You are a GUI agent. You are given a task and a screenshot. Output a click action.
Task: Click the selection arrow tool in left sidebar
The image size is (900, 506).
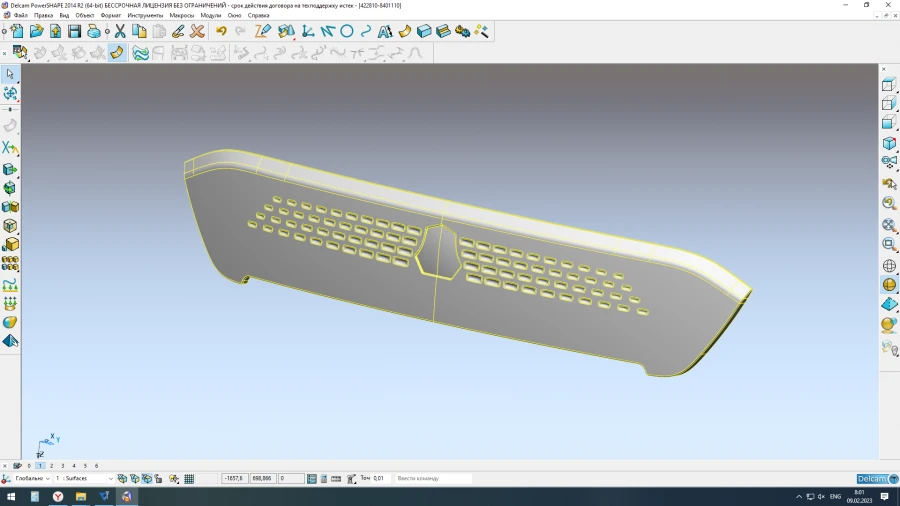pos(10,74)
